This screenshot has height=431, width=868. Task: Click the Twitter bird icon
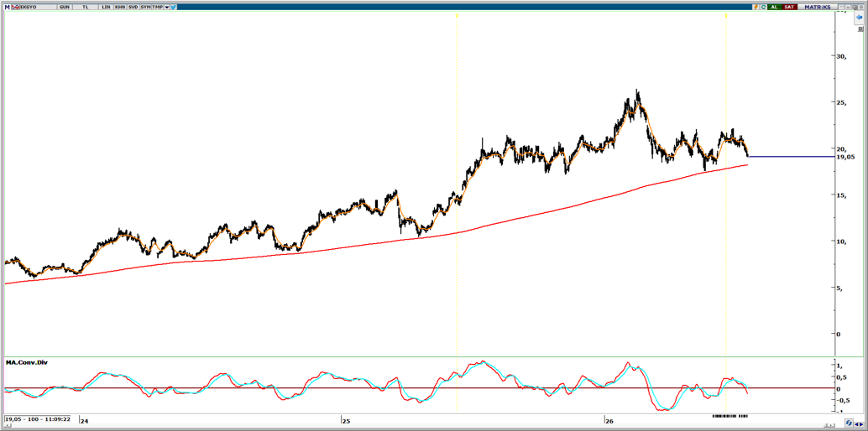[173, 8]
